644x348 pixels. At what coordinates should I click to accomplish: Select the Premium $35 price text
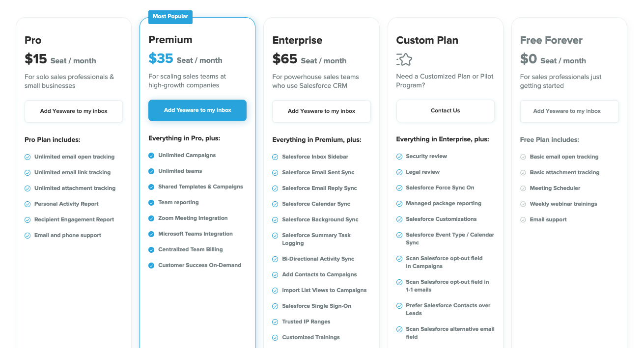(x=161, y=59)
